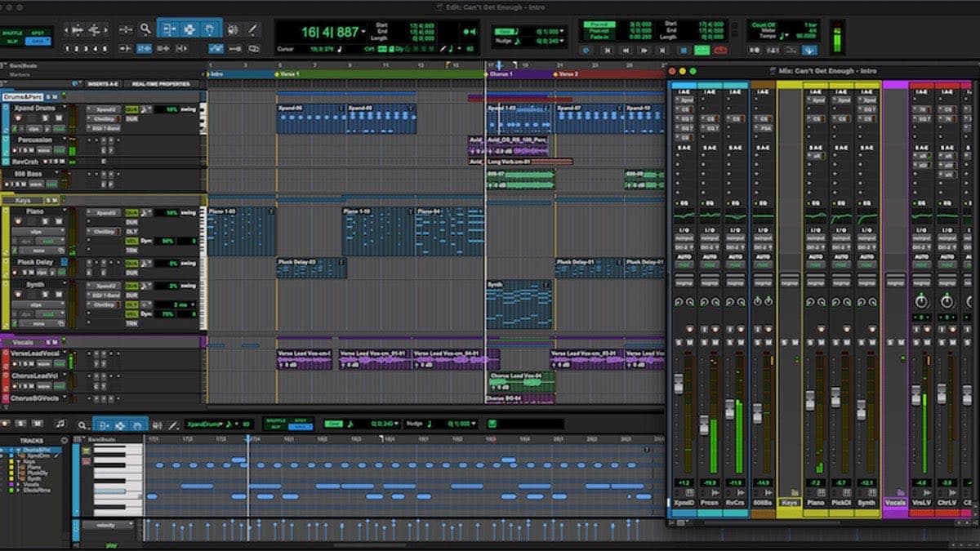Mute the Xpand Drums track
Viewport: 980px width, 551px height.
58,118
